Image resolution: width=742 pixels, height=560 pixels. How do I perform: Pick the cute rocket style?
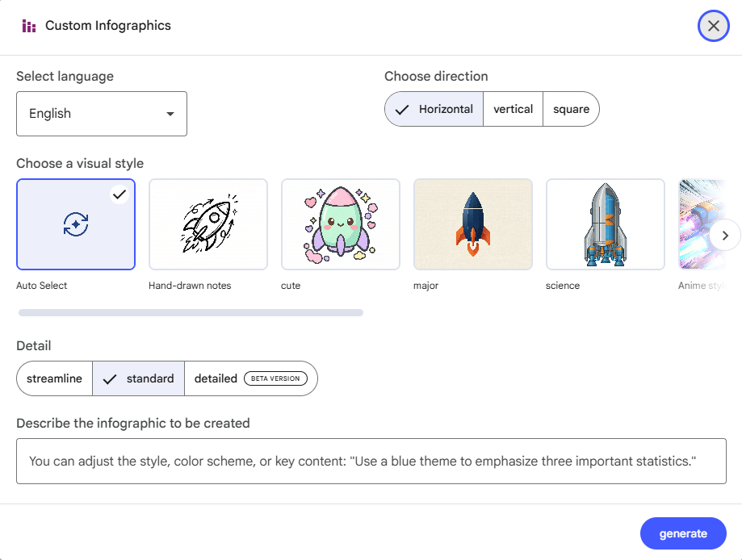(341, 224)
